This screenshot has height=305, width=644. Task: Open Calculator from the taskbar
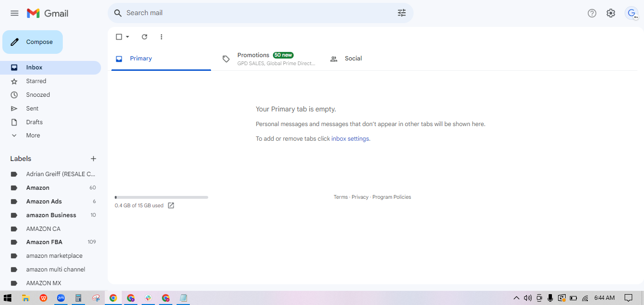(x=78, y=298)
